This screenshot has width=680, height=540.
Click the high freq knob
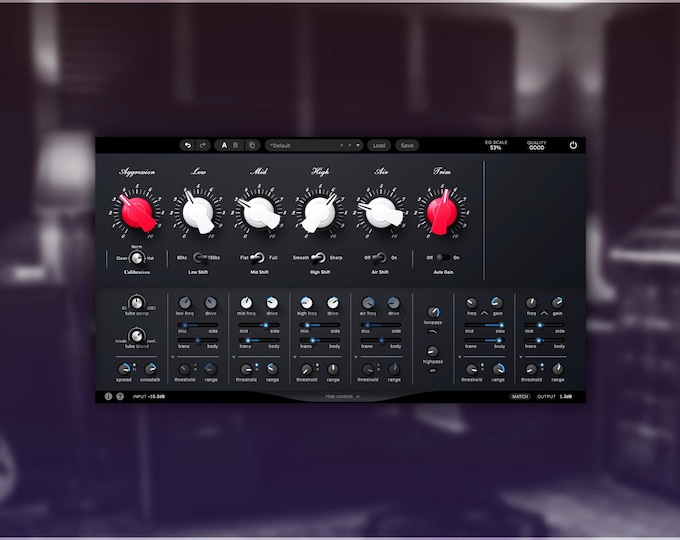point(307,302)
